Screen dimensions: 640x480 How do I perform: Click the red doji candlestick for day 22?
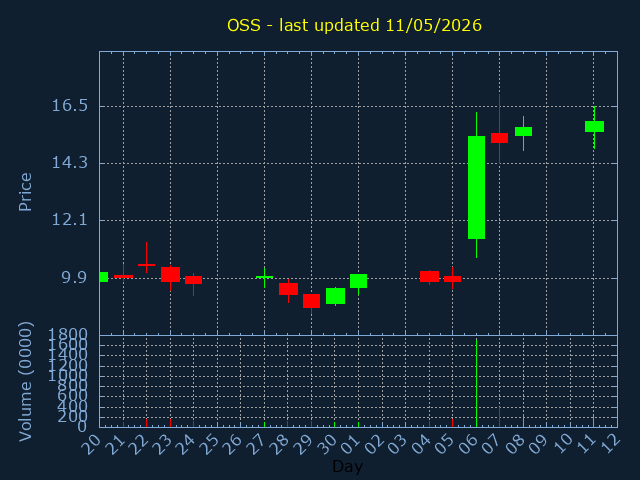click(147, 265)
